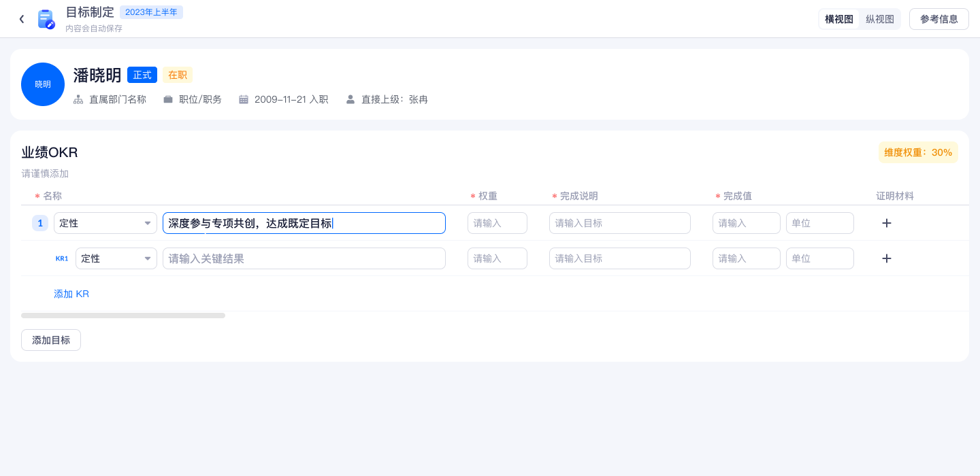The height and width of the screenshot is (476, 980).
Task: Click the horizontal scrollbar under the table
Action: (x=123, y=316)
